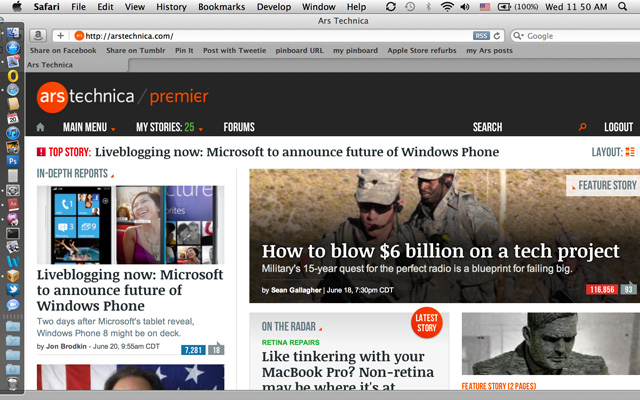Image resolution: width=640 pixels, height=400 pixels.
Task: Select the Ars Technica browser tab
Action: pyautogui.click(x=77, y=65)
